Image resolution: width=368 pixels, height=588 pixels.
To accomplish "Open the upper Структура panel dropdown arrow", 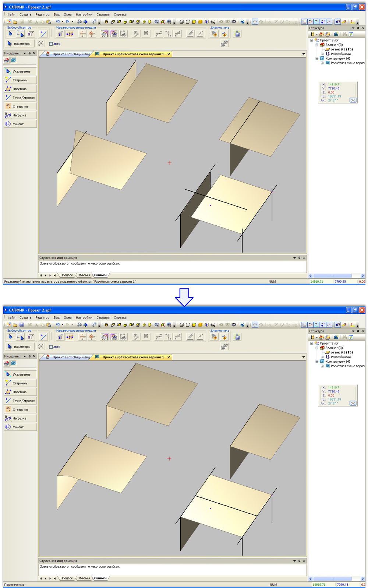I will [x=353, y=28].
